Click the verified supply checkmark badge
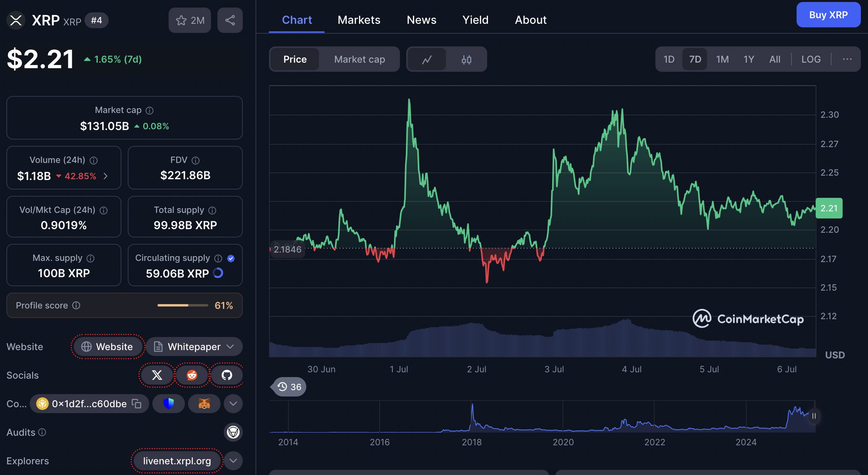This screenshot has width=868, height=475. (231, 259)
